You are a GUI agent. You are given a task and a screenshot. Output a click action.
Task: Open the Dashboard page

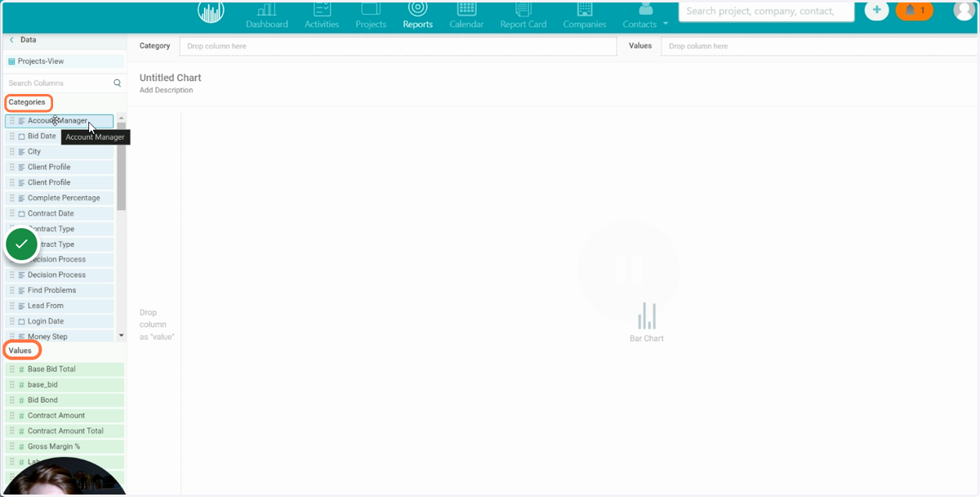(266, 16)
